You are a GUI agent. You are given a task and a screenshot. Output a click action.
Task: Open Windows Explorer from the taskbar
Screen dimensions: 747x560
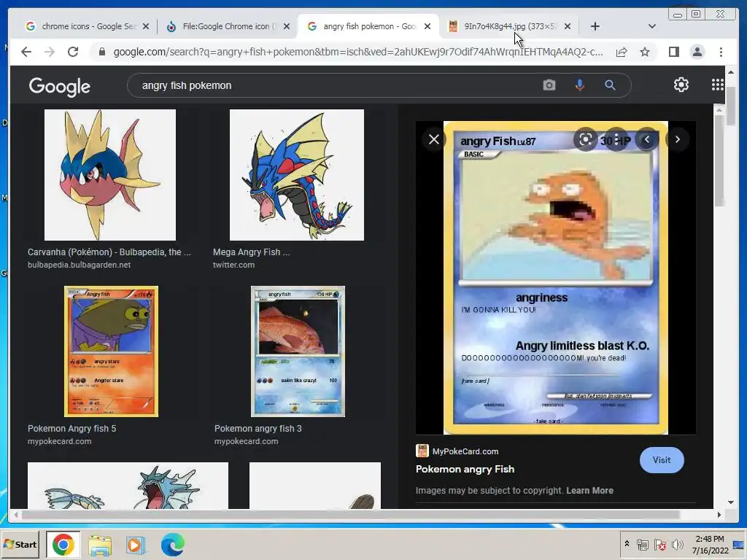tap(100, 545)
